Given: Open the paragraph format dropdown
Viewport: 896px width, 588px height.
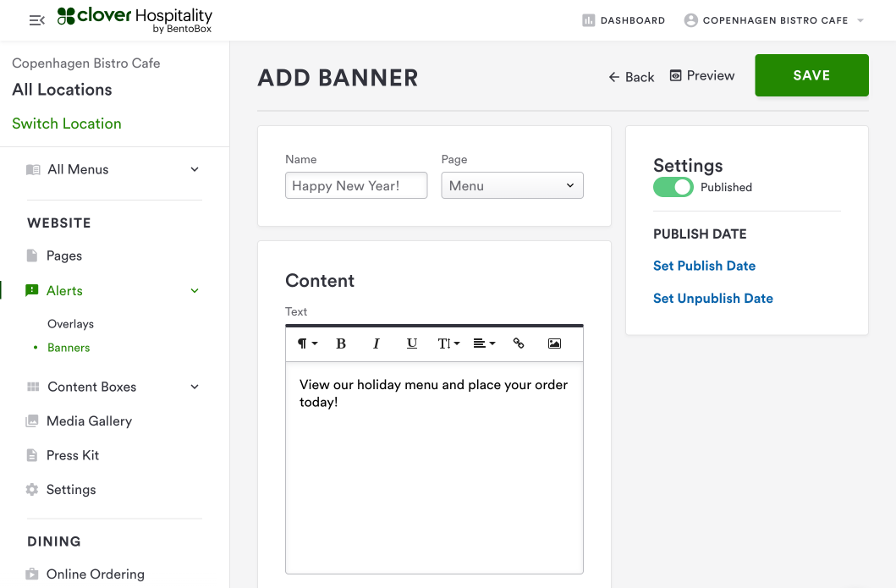Looking at the screenshot, I should tap(306, 343).
